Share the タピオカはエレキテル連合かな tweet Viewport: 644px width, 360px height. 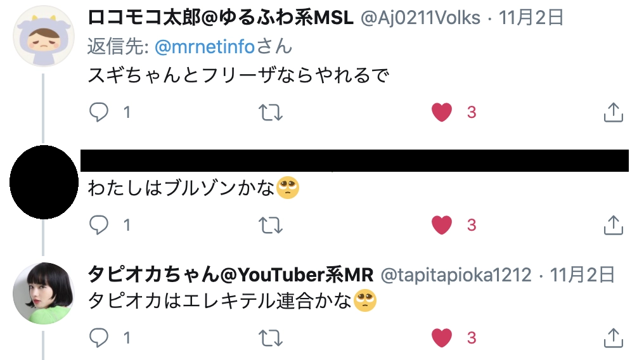[x=613, y=338]
